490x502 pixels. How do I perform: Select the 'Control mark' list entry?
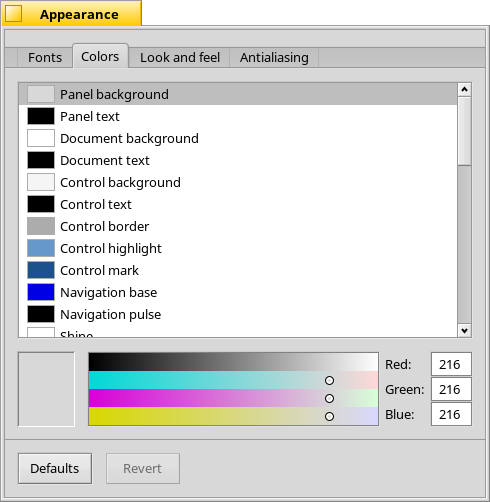[238, 270]
